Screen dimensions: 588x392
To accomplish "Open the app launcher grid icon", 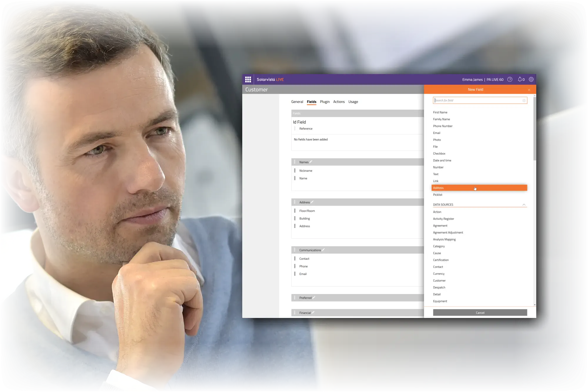I will 248,79.
